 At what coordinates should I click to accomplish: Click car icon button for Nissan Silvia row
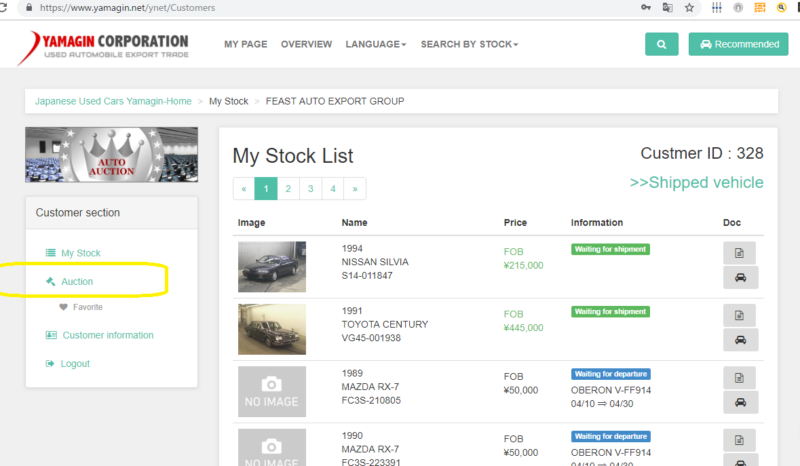coord(740,277)
